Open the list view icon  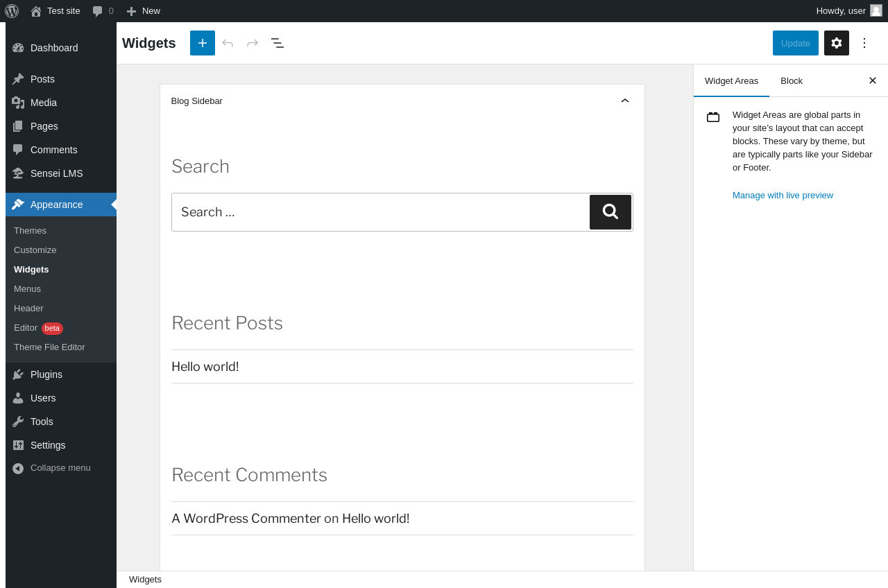[x=277, y=43]
